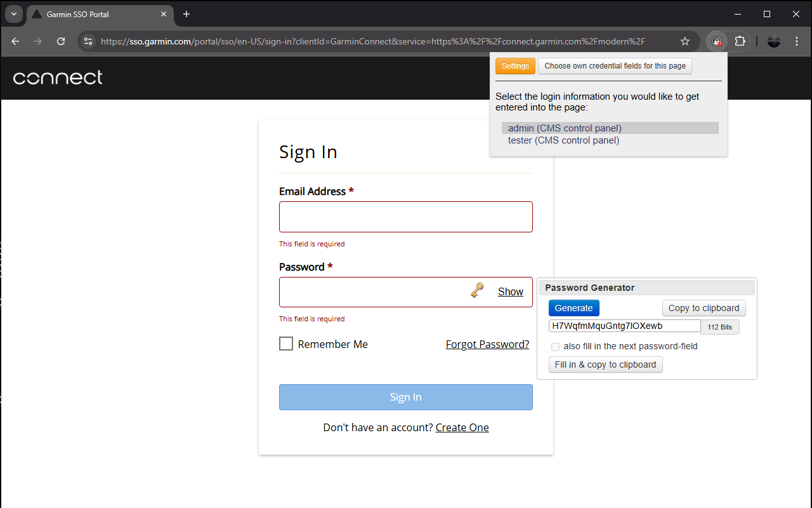Open the KeePassXC browser extension icon
Viewport: 812px width, 508px height.
point(717,41)
